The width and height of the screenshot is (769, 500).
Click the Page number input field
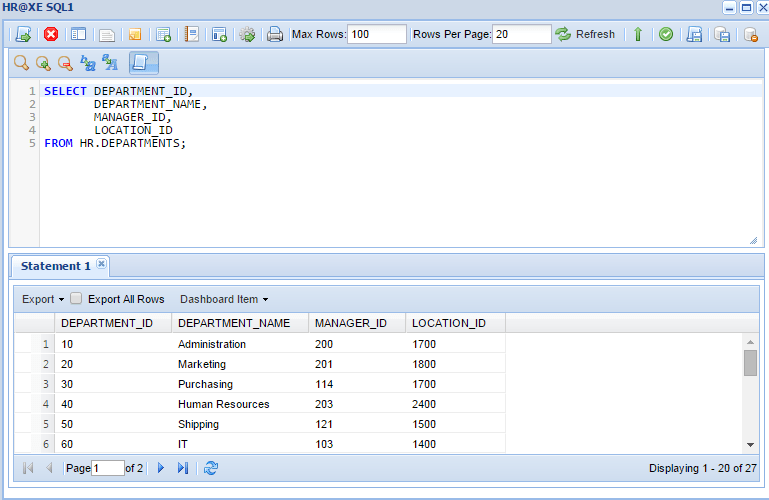pyautogui.click(x=108, y=468)
